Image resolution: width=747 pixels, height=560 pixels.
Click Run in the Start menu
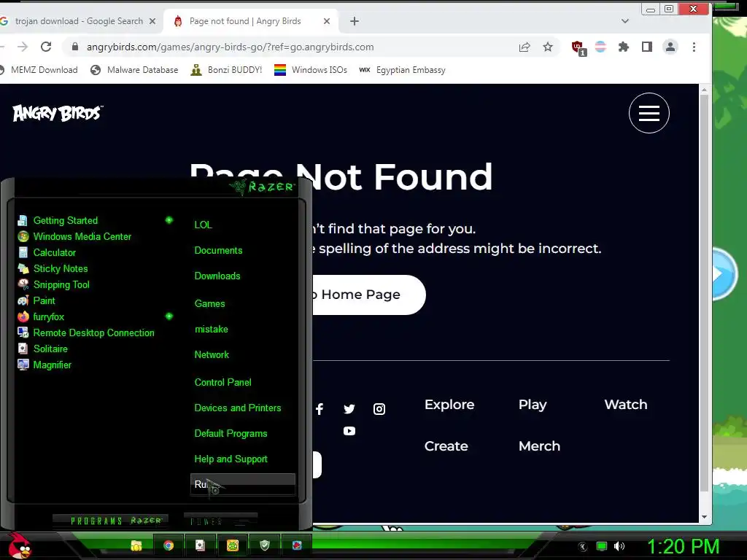[242, 484]
